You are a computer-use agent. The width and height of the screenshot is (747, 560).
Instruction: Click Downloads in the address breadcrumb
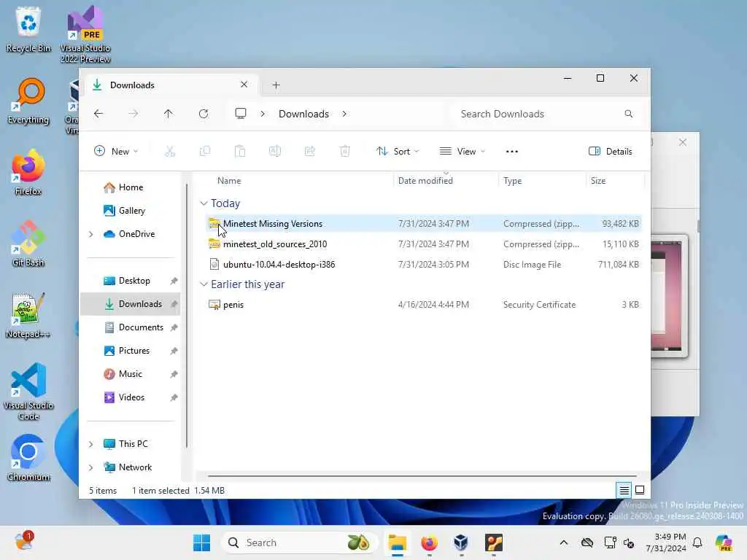click(x=303, y=114)
